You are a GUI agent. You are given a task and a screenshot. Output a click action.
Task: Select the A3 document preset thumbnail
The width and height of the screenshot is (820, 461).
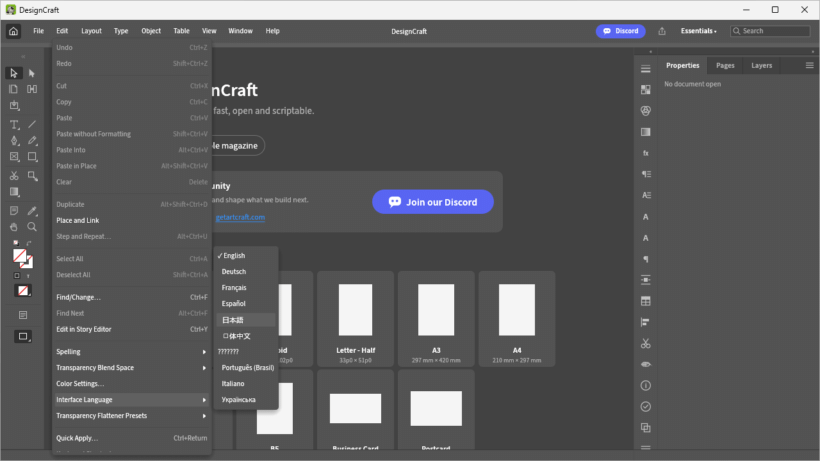(436, 319)
